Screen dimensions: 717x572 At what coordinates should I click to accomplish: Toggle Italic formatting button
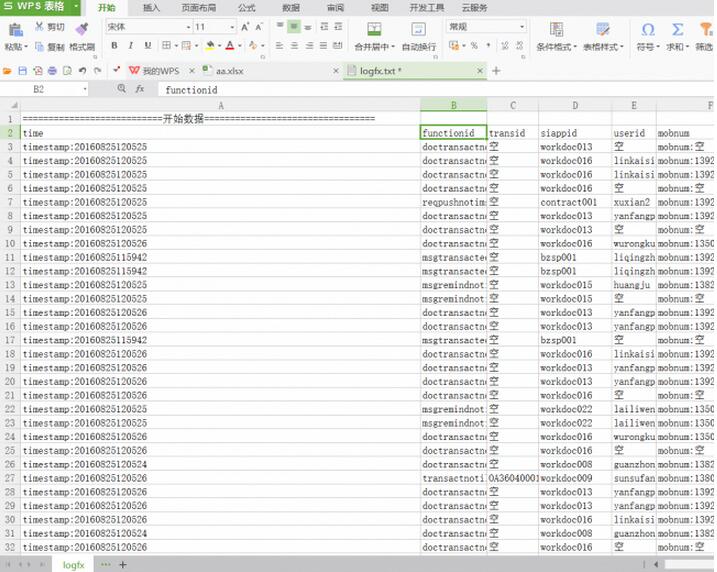(131, 46)
